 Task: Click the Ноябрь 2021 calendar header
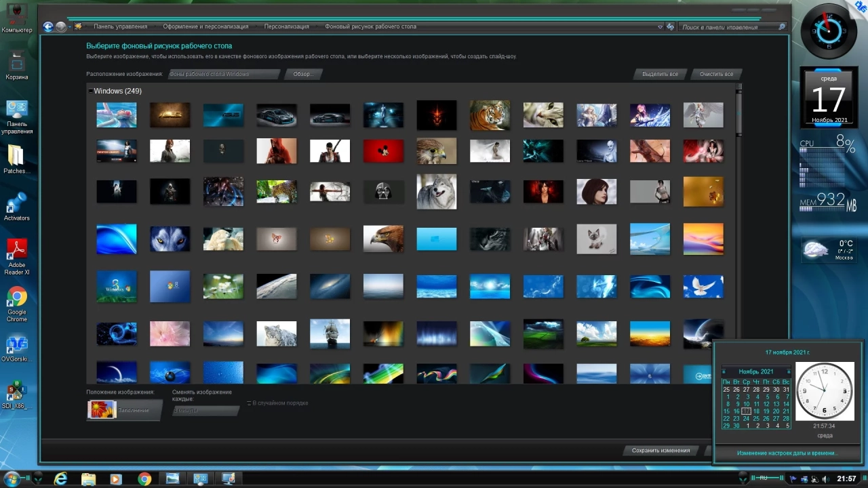coord(756,371)
